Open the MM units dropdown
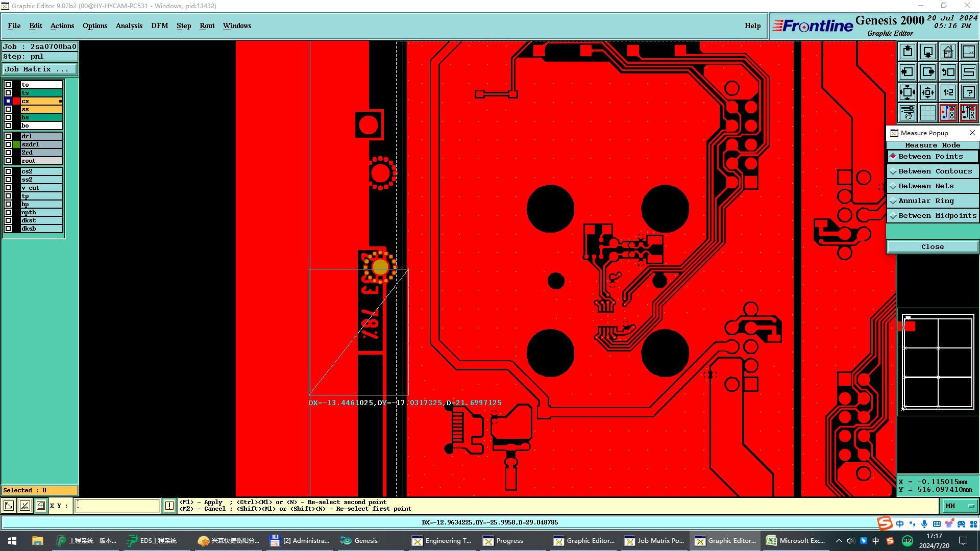This screenshot has height=551, width=980. pyautogui.click(x=960, y=506)
